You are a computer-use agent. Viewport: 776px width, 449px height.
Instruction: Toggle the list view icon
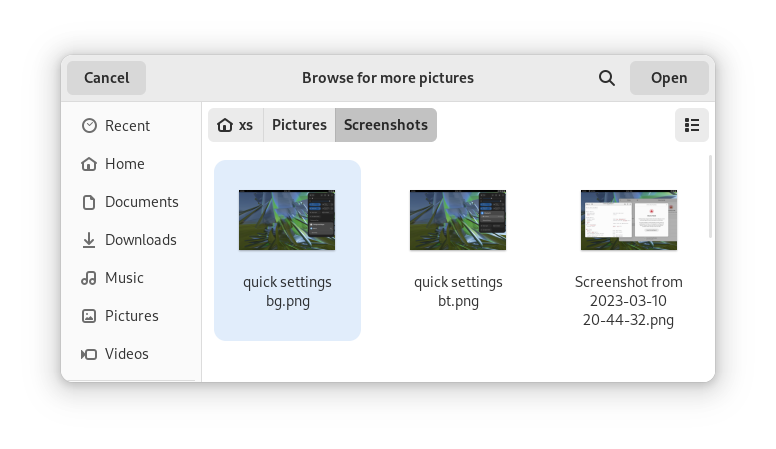point(692,125)
